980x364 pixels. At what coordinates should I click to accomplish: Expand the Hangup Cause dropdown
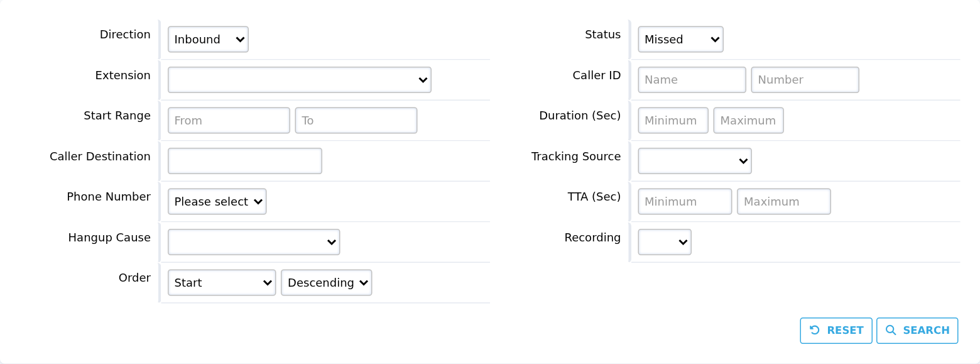(x=254, y=242)
